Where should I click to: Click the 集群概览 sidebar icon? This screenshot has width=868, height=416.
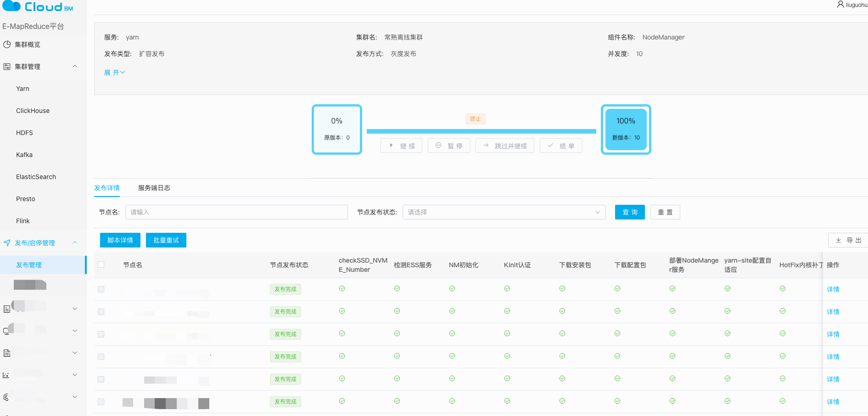tap(7, 45)
